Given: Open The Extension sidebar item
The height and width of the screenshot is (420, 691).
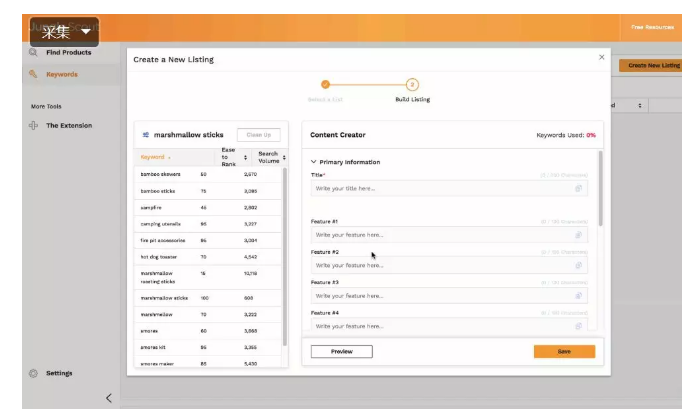Looking at the screenshot, I should pos(69,126).
